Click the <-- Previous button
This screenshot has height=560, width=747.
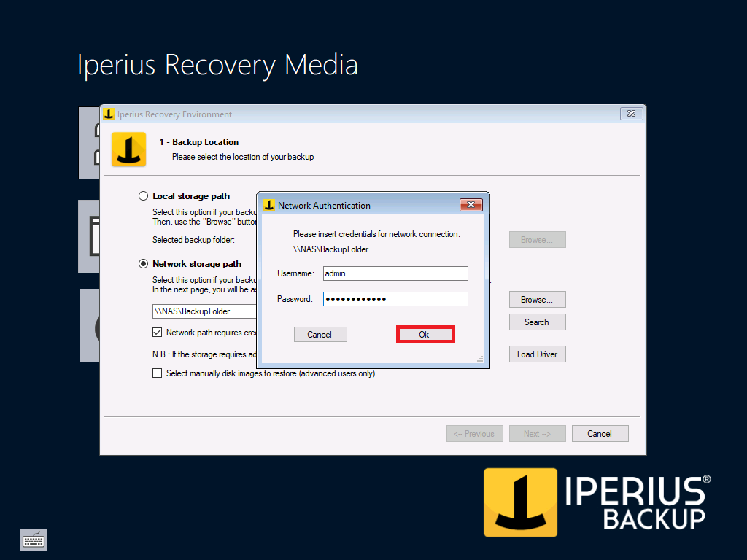[474, 433]
